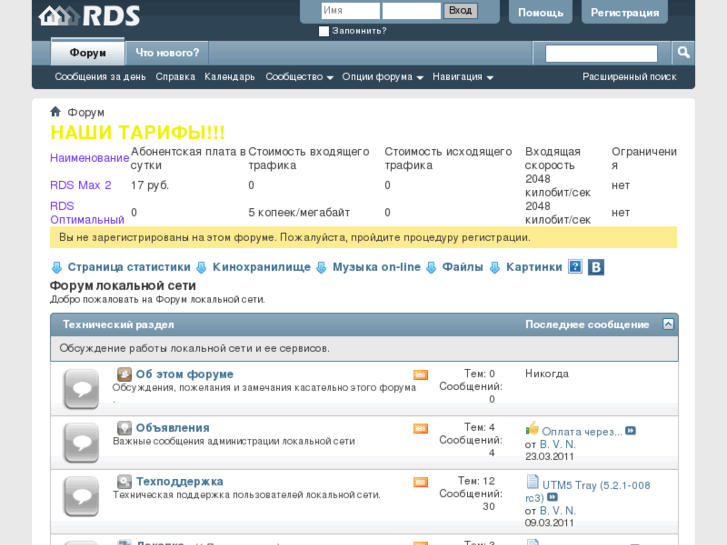Go to last post arrow after UTM5 Tray

552,497
